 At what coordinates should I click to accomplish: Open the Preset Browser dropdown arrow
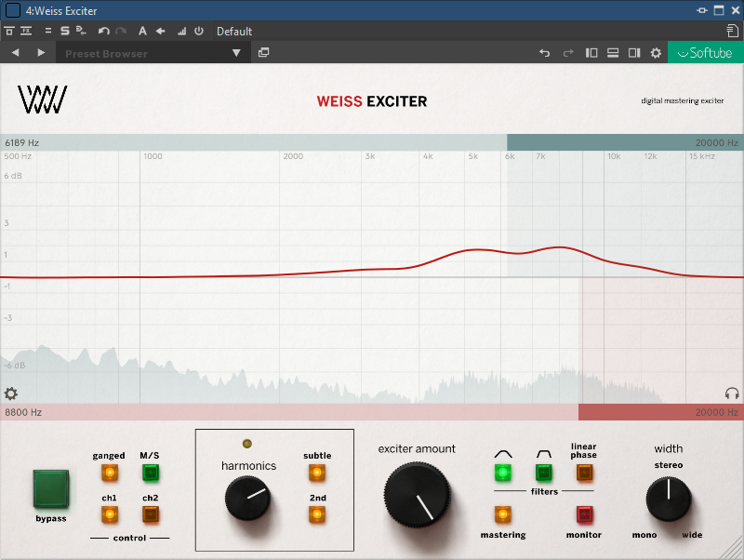[236, 53]
